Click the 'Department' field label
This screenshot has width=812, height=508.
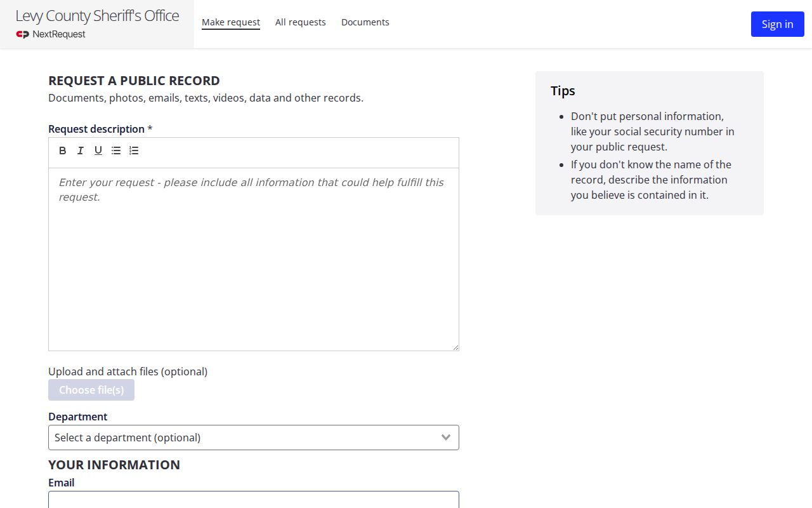click(78, 417)
